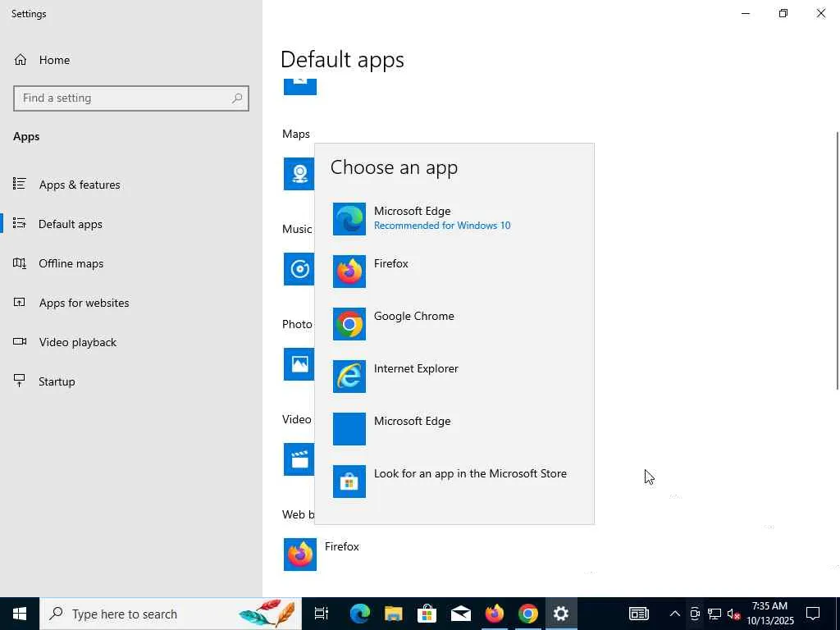Open the Windows Start menu
The height and width of the screenshot is (630, 840).
[20, 614]
